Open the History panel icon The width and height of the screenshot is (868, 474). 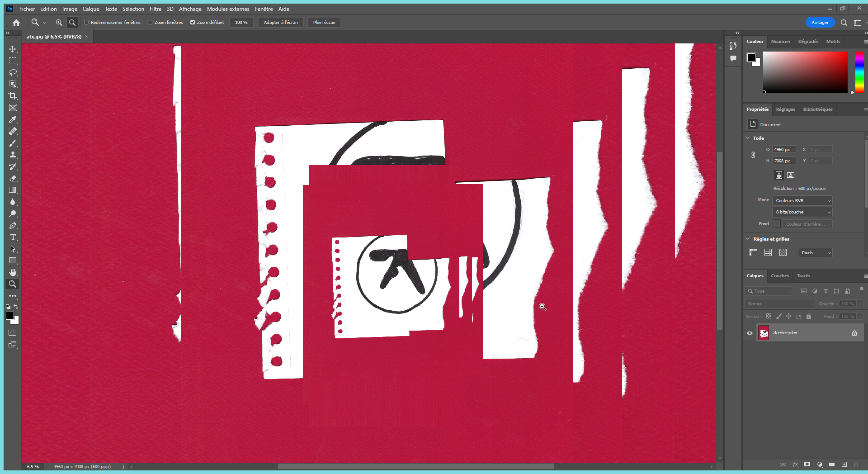pos(733,46)
